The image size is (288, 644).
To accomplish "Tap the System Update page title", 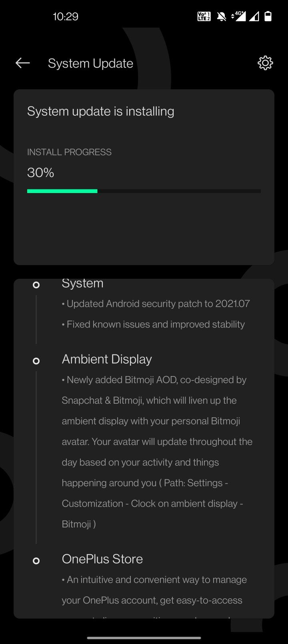I will tap(90, 63).
